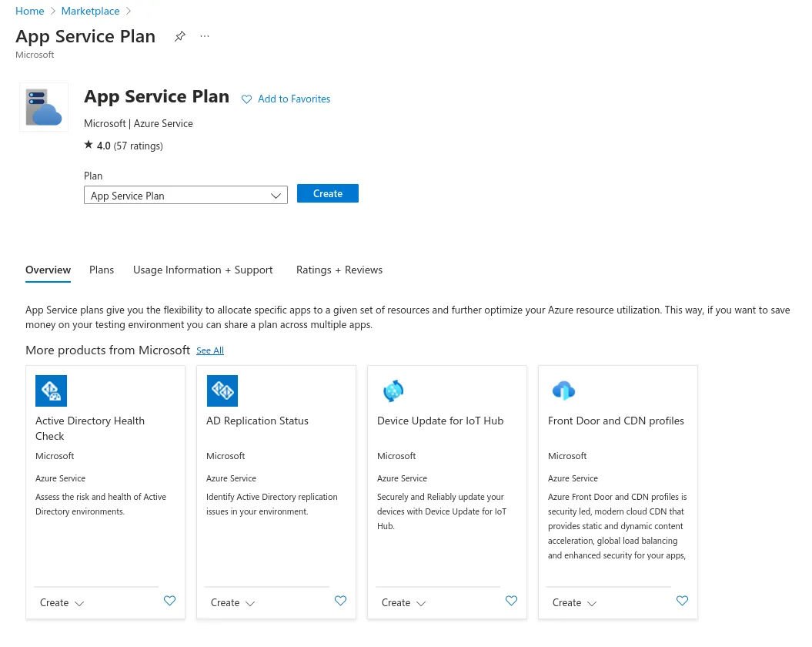
Task: Favorite the AD Replication Status card
Action: pos(341,601)
